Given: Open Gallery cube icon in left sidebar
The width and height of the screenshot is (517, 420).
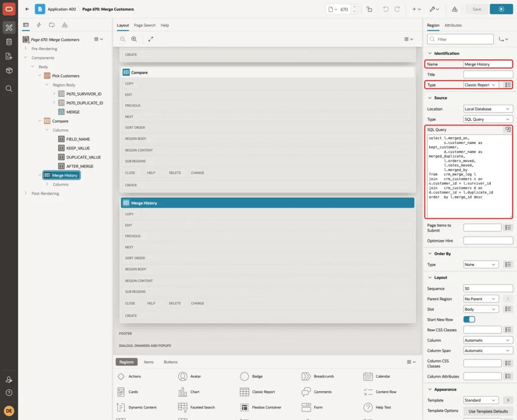Looking at the screenshot, I should pyautogui.click(x=9, y=70).
